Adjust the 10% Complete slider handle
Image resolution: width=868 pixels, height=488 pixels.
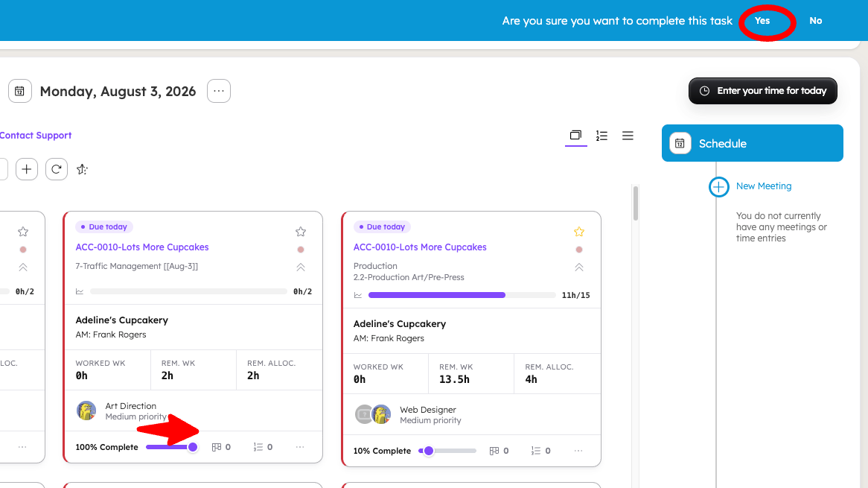point(429,451)
